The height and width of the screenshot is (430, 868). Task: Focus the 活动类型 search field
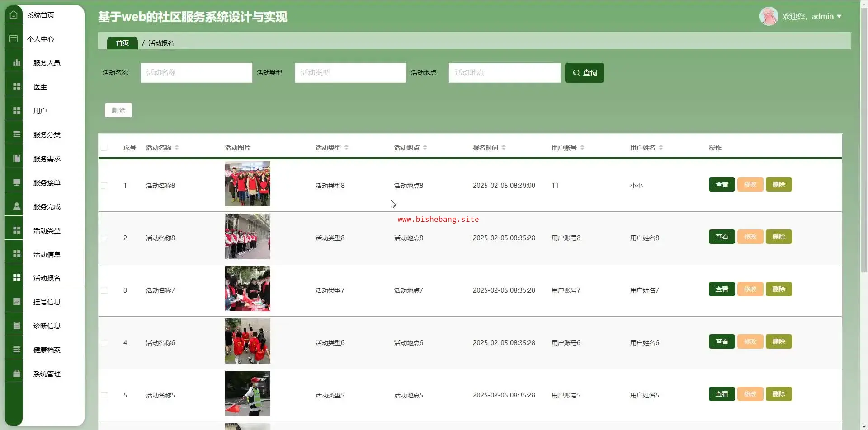[350, 73]
